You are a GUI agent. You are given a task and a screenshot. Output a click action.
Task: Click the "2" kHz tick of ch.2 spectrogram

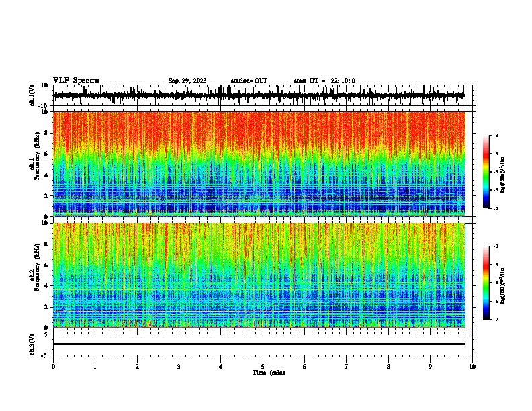point(46,307)
